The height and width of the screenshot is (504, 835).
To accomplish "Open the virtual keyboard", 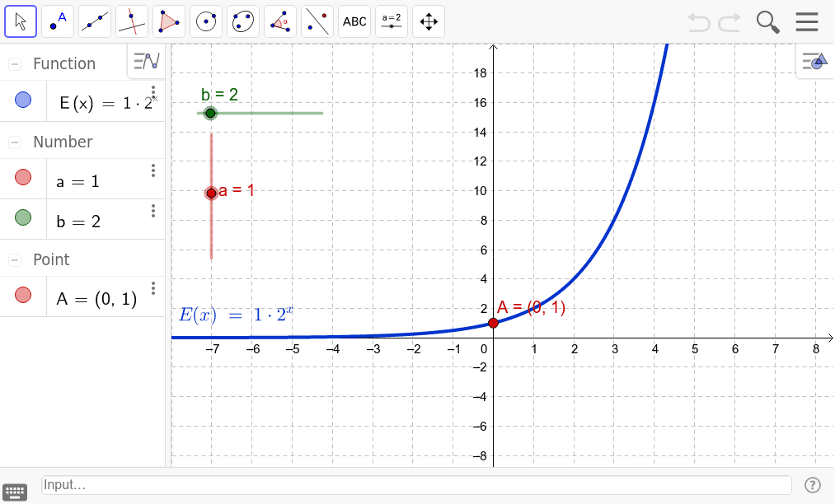I will (x=15, y=492).
